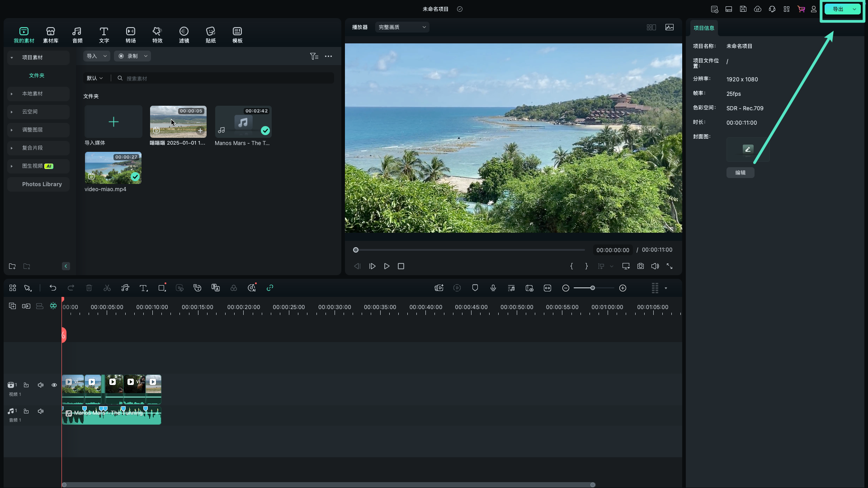Image resolution: width=868 pixels, height=488 pixels.
Task: Select the 音频 tab
Action: point(77,34)
